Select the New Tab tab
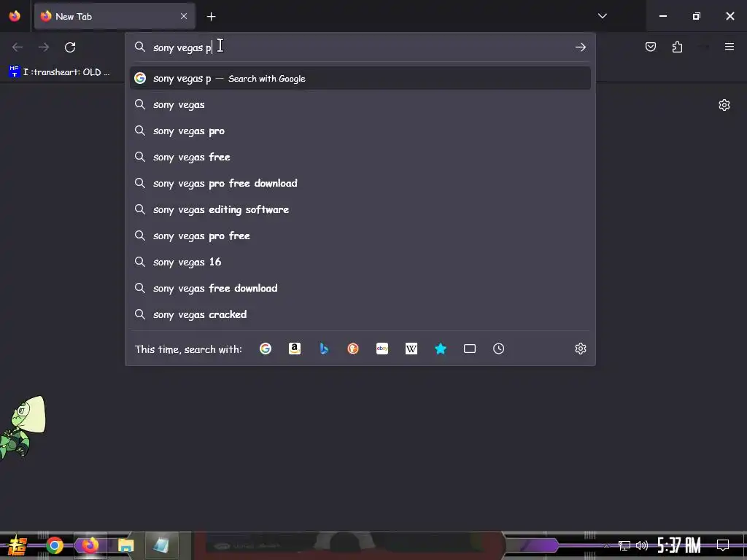This screenshot has height=560, width=747. click(115, 16)
